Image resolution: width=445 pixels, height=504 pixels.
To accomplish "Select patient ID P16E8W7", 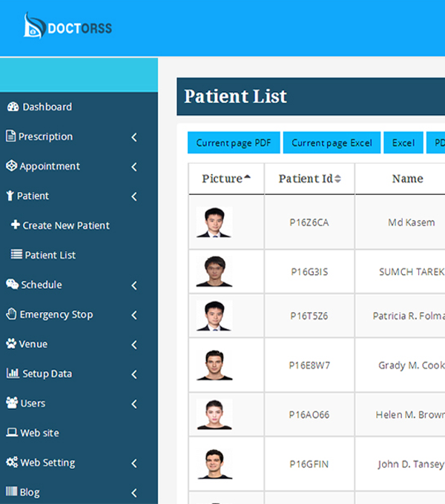I will (309, 365).
